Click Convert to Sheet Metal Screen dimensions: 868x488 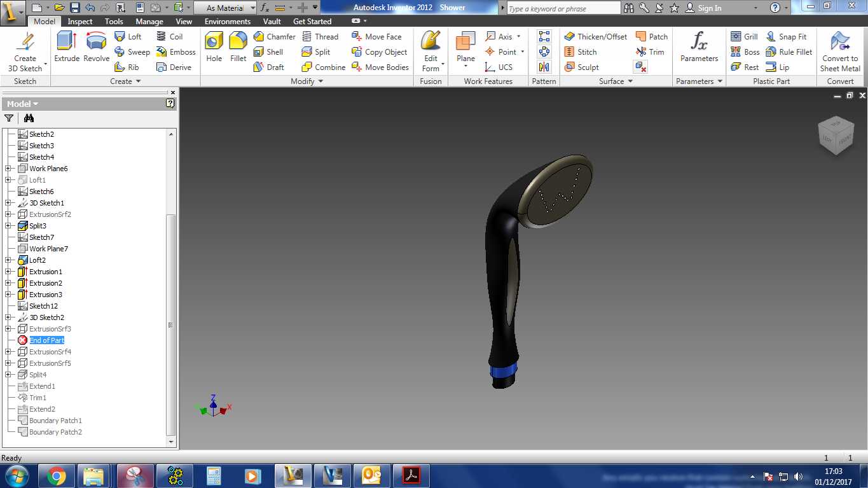click(840, 51)
